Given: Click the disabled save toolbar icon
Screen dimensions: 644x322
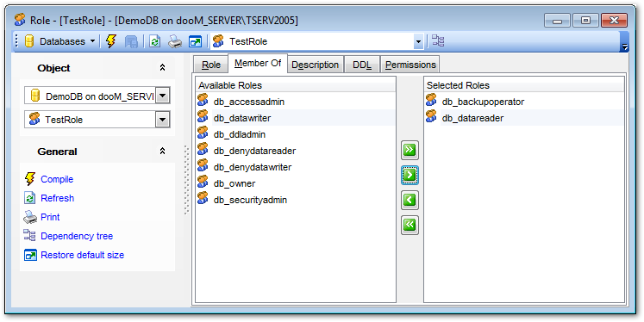Looking at the screenshot, I should tap(131, 41).
